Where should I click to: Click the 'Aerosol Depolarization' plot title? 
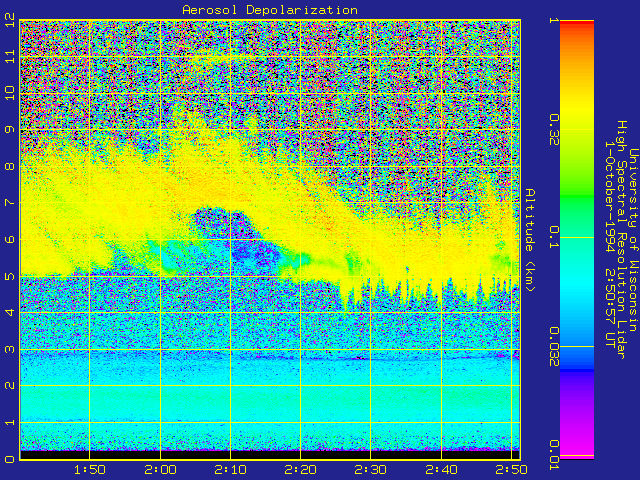point(270,10)
